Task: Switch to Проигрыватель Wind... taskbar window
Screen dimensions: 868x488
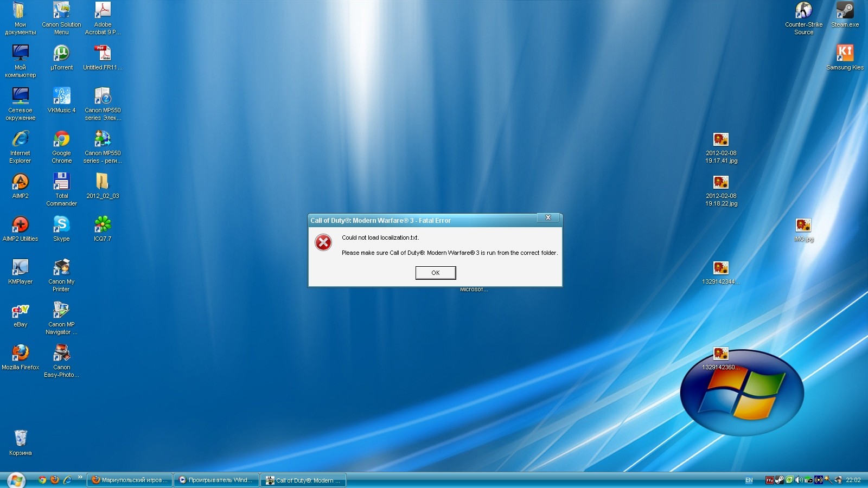Action: pyautogui.click(x=216, y=480)
